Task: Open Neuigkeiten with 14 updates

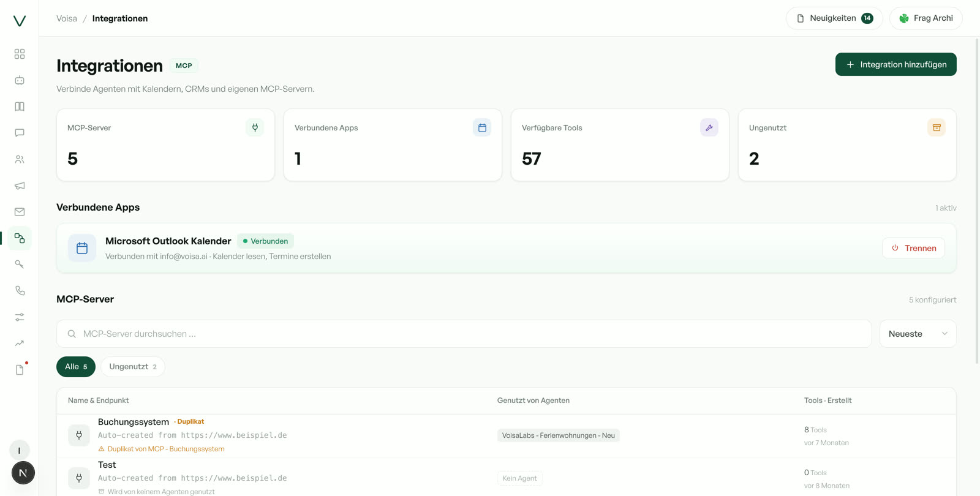Action: (x=834, y=18)
